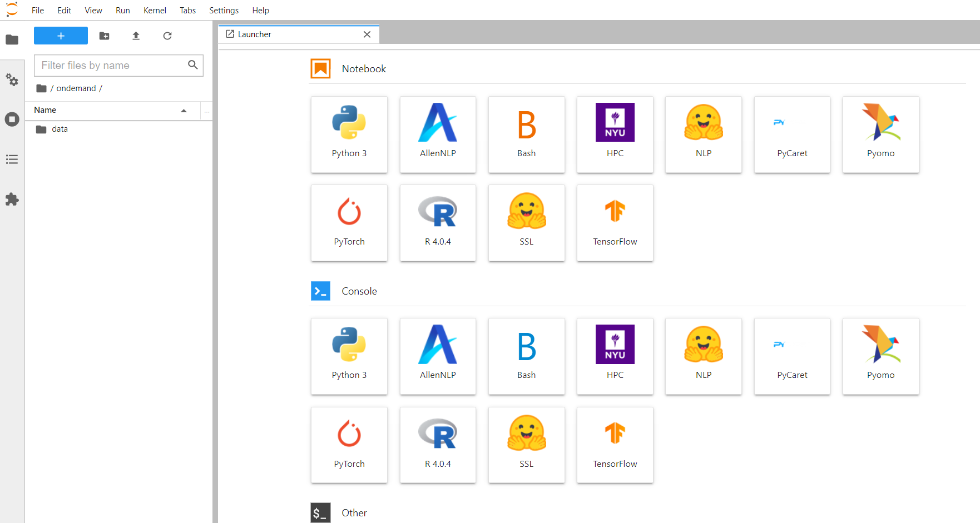This screenshot has height=523, width=980.
Task: Click the new launcher plus button
Action: (61, 36)
